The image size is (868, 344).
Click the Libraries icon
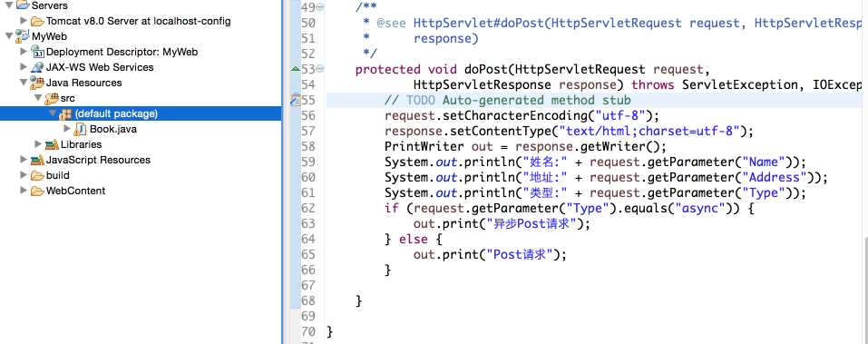(52, 144)
